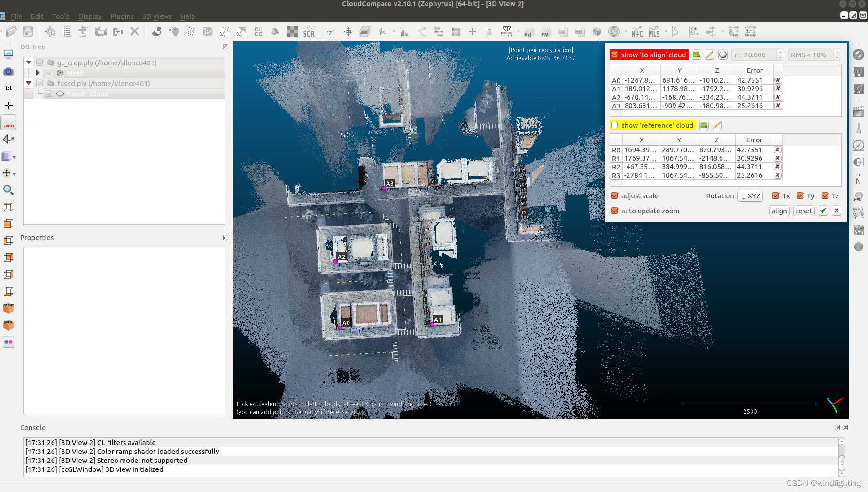The width and height of the screenshot is (868, 492).
Task: Open the File menu
Action: point(16,16)
